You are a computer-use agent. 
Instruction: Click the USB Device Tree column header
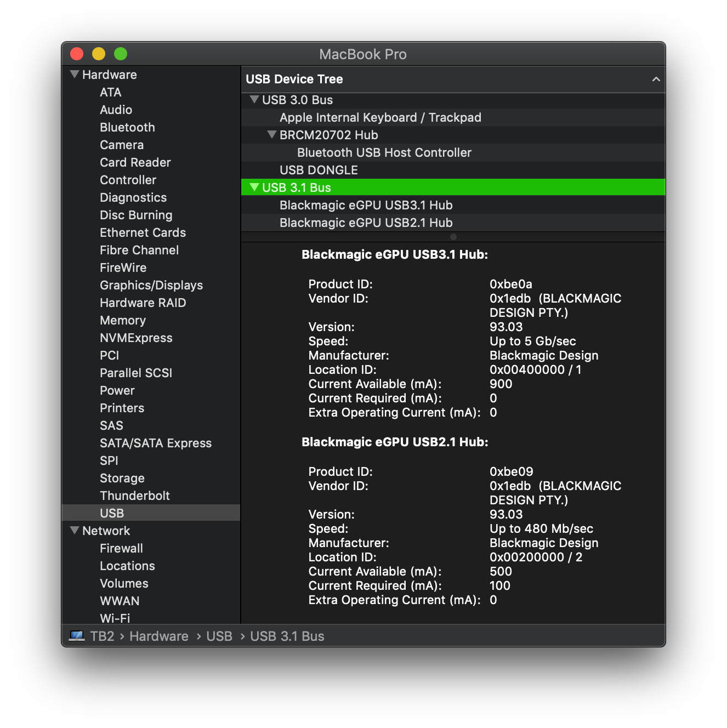(453, 79)
